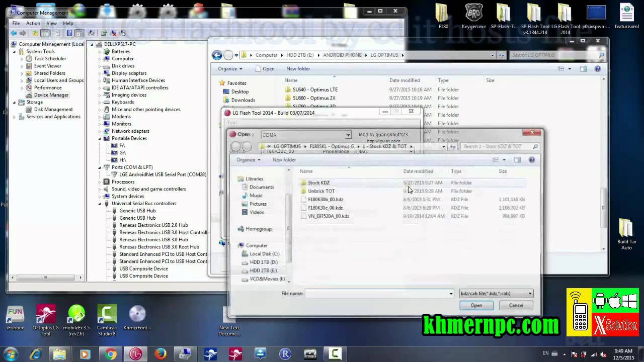Select Device Manager in the console tree
Screen dimensions: 644x362
(51, 95)
